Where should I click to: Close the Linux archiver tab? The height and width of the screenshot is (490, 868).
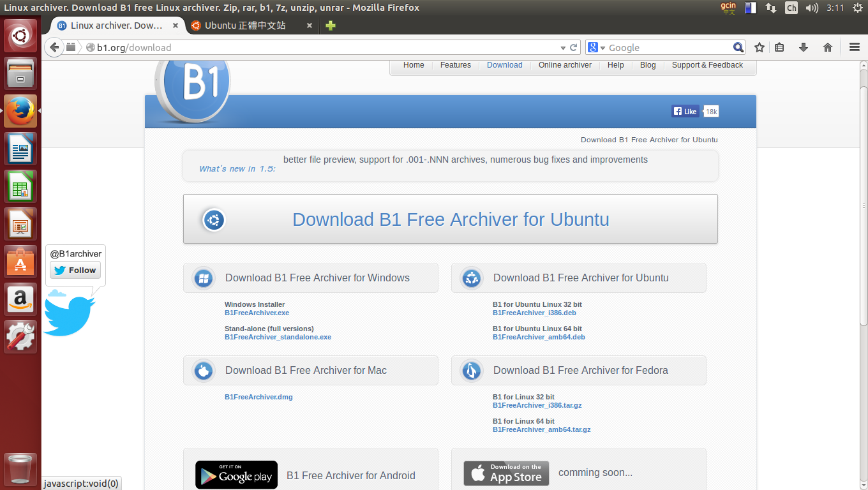point(176,26)
